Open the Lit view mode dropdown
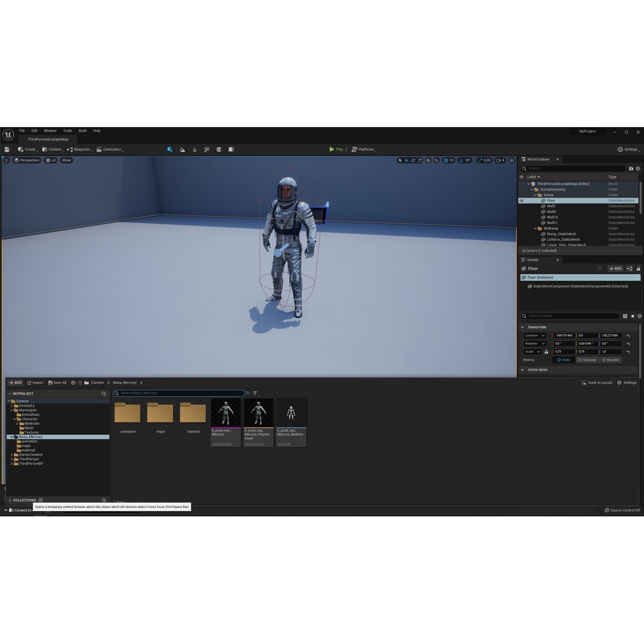Viewport: 644px width, 644px height. [x=51, y=160]
